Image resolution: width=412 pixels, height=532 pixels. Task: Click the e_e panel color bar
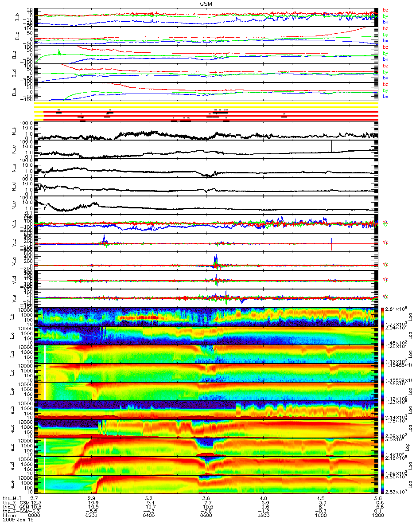point(382,485)
